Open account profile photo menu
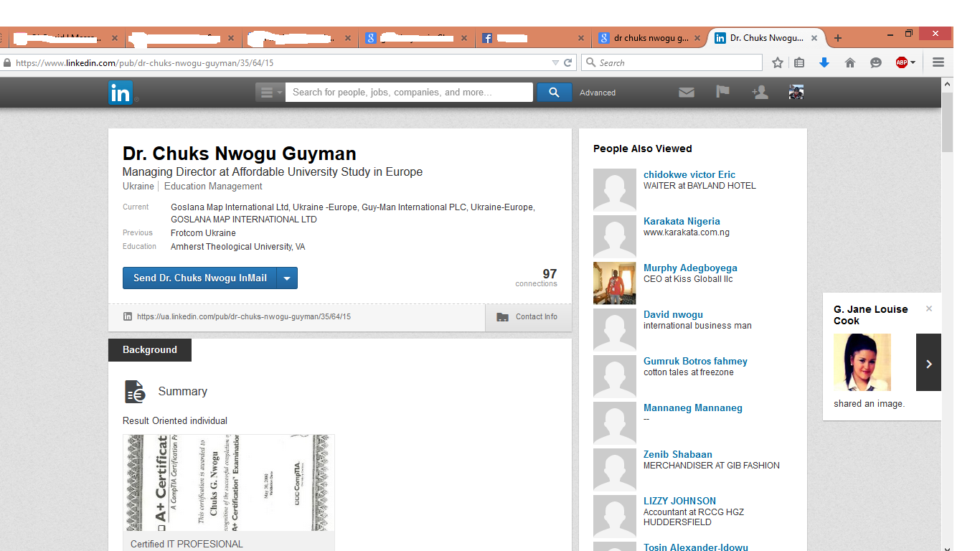Image resolution: width=980 pixels, height=551 pixels. pos(796,92)
